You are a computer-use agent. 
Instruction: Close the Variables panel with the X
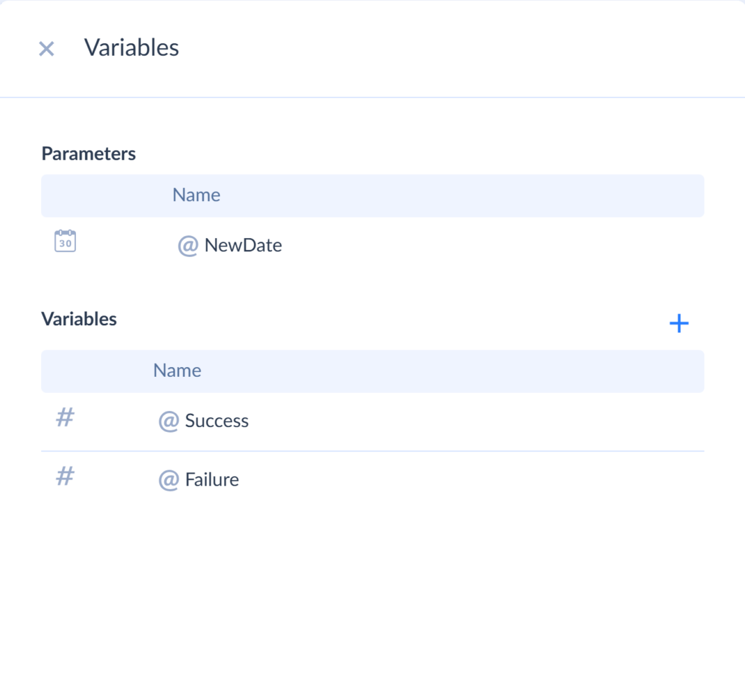(46, 49)
